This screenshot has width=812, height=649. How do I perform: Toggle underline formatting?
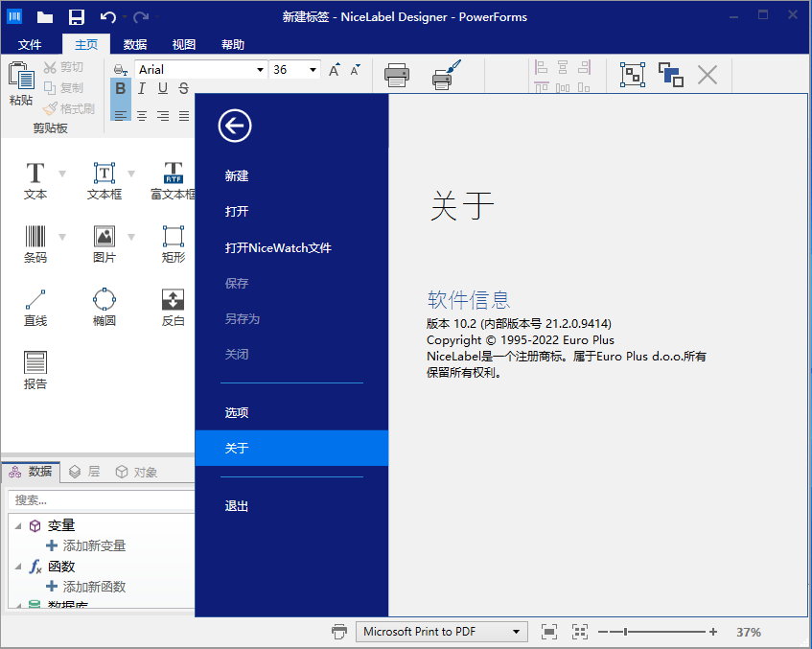pyautogui.click(x=163, y=88)
